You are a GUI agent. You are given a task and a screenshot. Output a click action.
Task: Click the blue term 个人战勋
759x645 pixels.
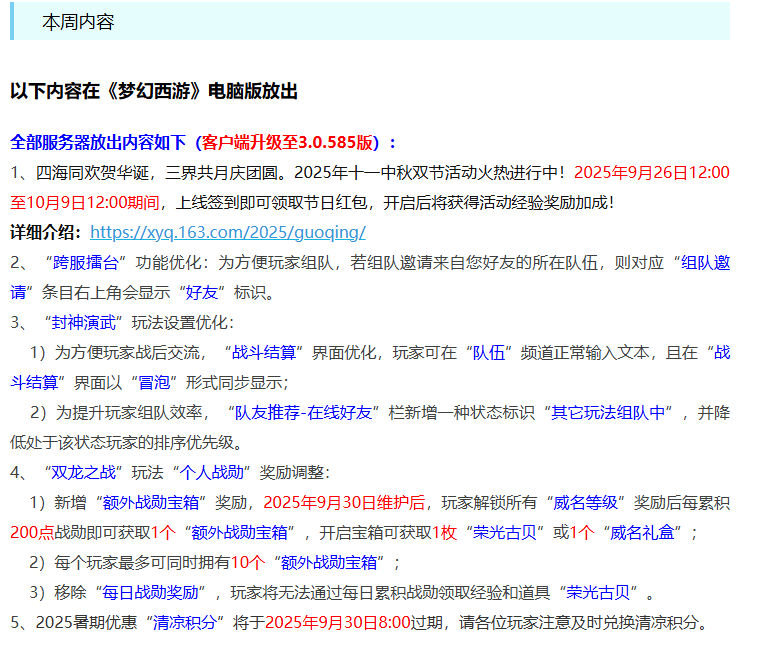click(212, 473)
